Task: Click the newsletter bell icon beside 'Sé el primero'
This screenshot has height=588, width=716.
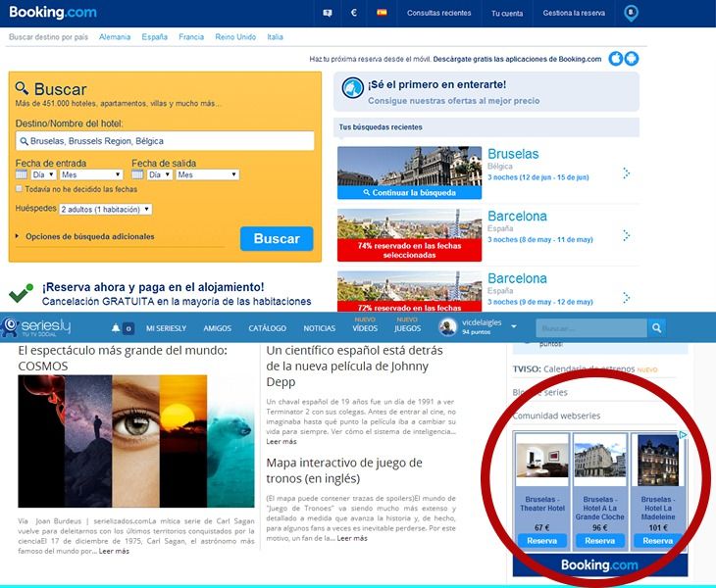Action: click(352, 88)
